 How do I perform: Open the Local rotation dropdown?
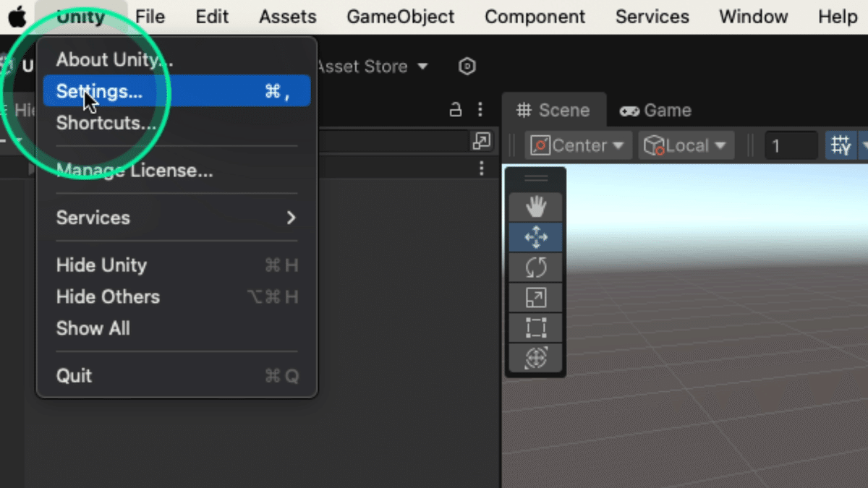click(x=686, y=145)
